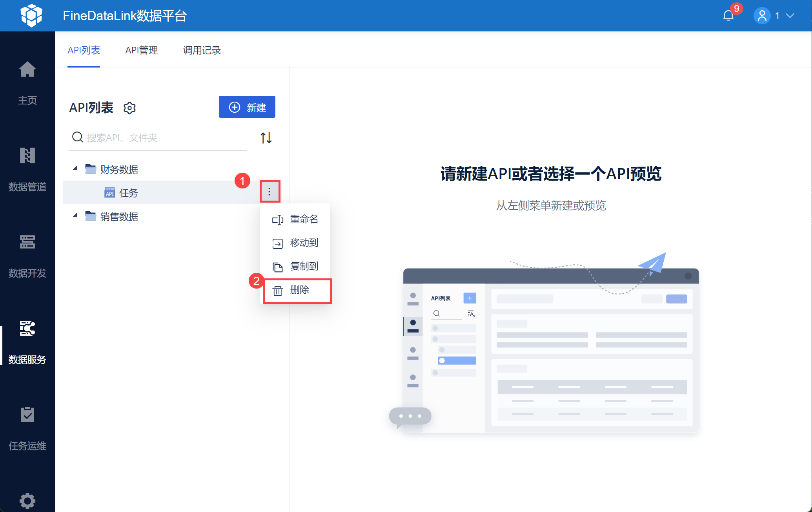Choose 移动到 from the context menu
The width and height of the screenshot is (812, 512).
[295, 243]
